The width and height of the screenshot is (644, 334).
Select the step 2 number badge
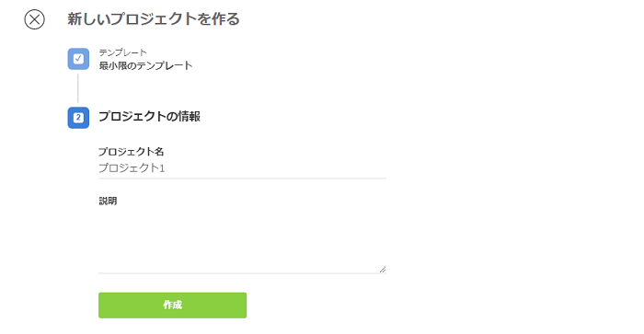pos(78,118)
